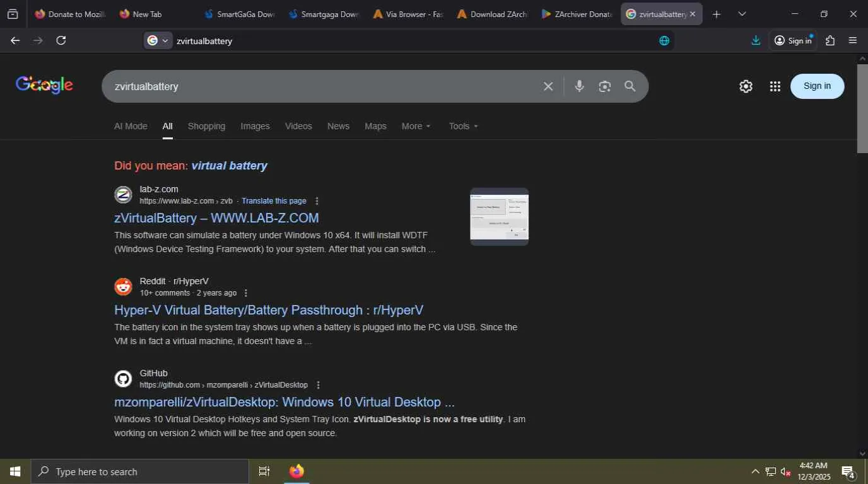Switch to Via Browser tab

coord(408,14)
